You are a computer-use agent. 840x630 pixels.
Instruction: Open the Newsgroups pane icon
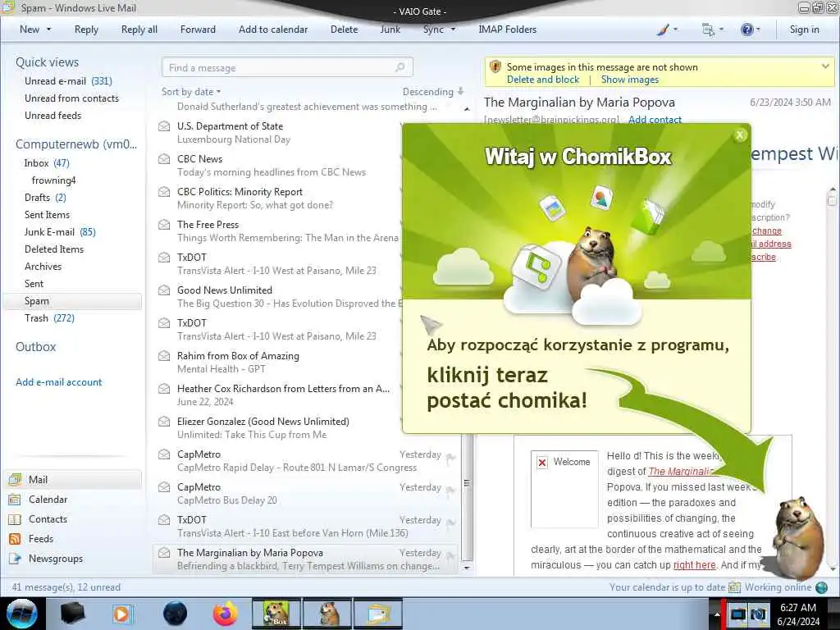[15, 559]
